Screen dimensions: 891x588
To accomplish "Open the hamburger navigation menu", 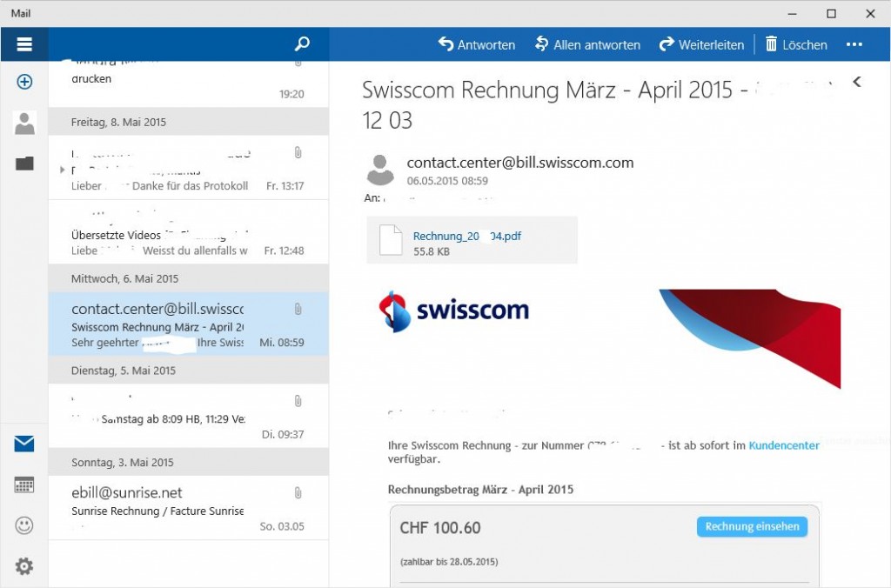I will tap(24, 44).
